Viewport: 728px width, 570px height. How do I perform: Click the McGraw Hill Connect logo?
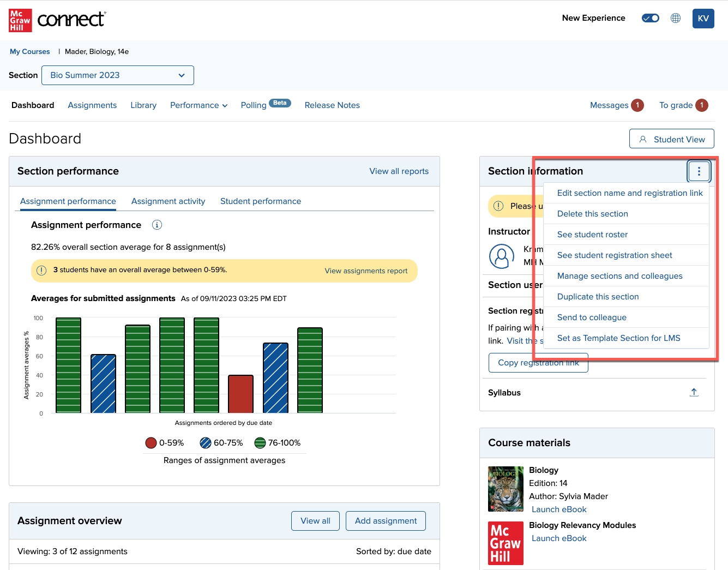click(57, 20)
